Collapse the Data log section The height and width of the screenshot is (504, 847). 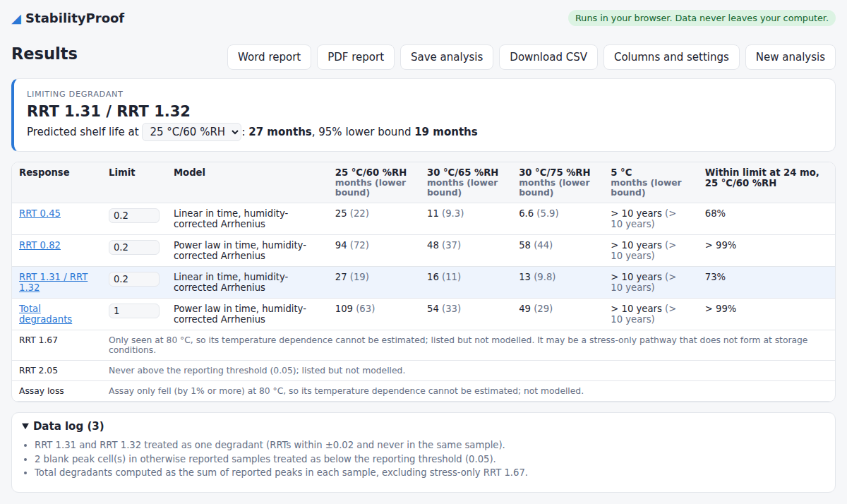pyautogui.click(x=63, y=426)
